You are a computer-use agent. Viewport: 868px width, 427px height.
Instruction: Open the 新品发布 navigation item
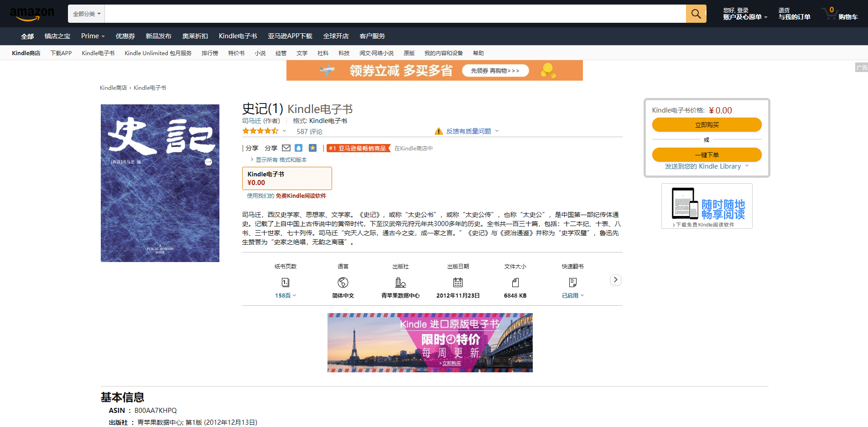click(159, 36)
